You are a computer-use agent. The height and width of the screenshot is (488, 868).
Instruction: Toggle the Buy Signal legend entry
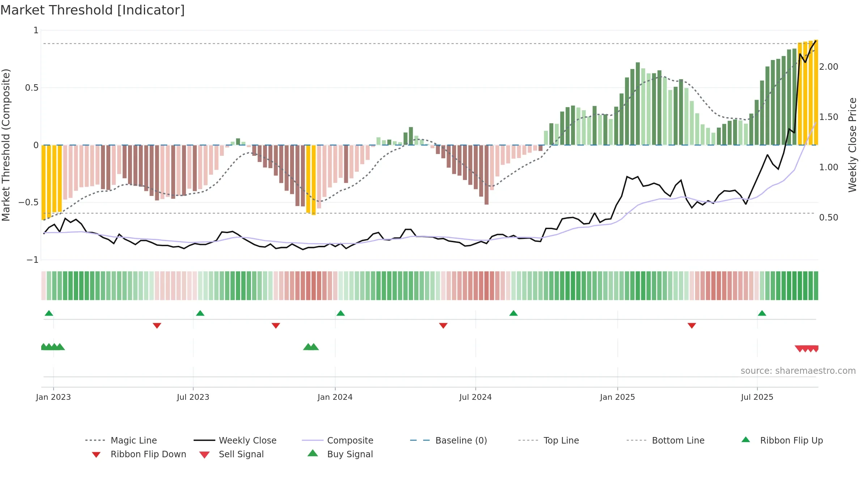pyautogui.click(x=340, y=454)
